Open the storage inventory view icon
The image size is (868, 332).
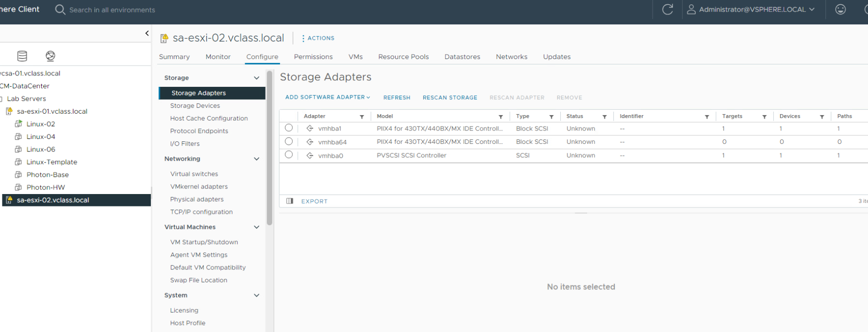pyautogui.click(x=22, y=56)
